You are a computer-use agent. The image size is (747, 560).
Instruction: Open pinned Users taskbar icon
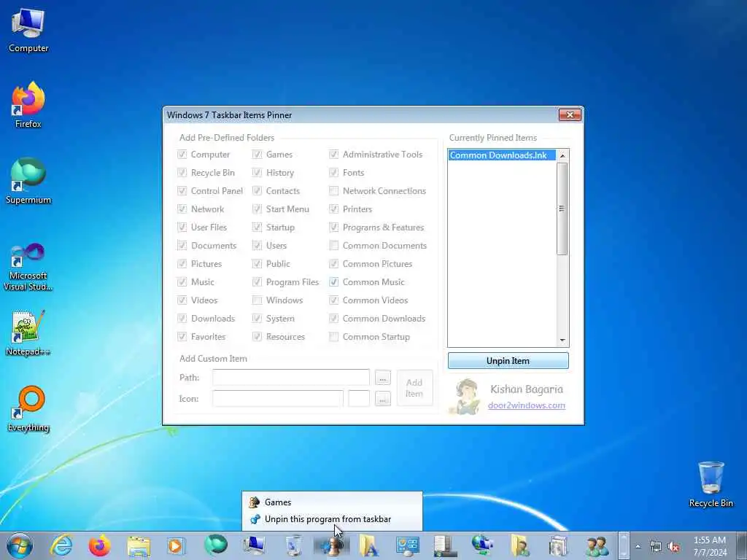point(597,545)
